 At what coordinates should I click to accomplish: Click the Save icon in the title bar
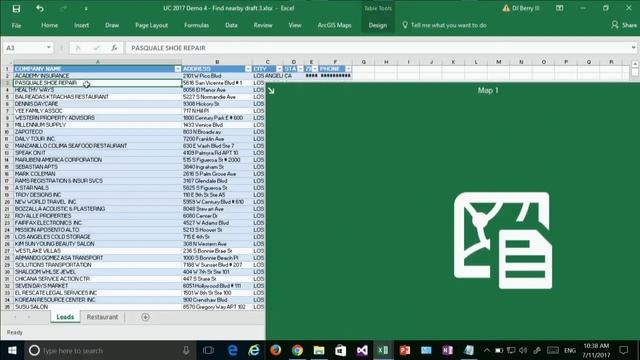click(16, 9)
